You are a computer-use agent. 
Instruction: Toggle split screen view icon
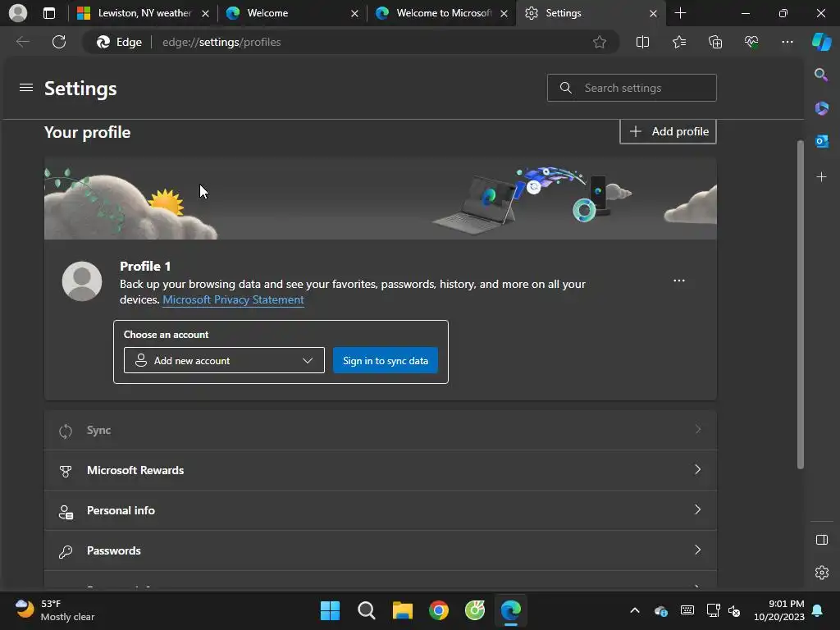coord(642,42)
